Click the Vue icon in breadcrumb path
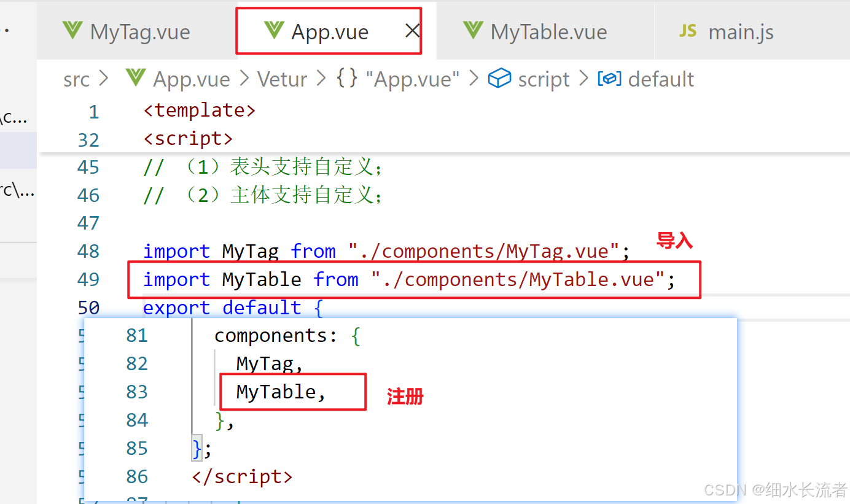The height and width of the screenshot is (504, 850). (x=135, y=78)
